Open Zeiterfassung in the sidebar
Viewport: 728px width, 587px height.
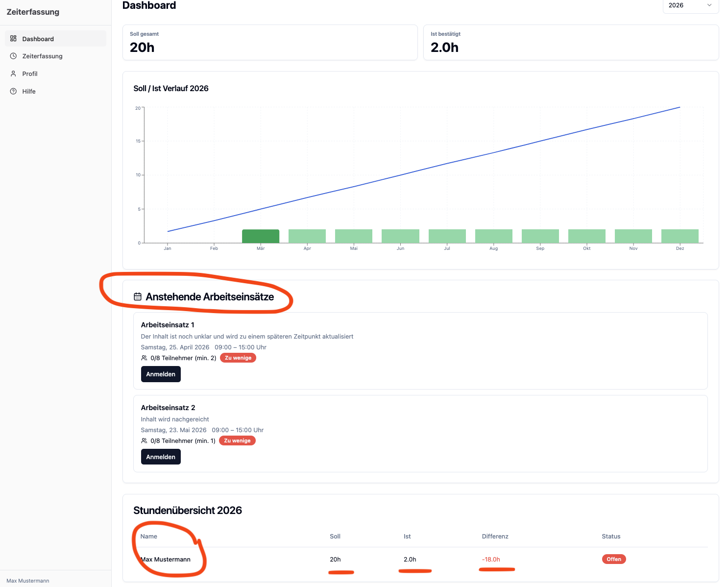[42, 56]
